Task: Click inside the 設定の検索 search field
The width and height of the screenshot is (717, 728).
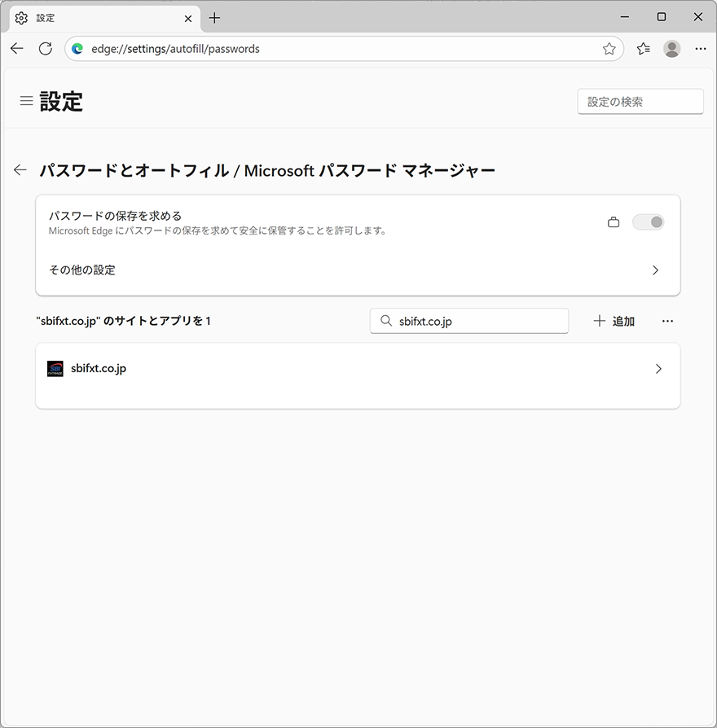Action: (640, 101)
